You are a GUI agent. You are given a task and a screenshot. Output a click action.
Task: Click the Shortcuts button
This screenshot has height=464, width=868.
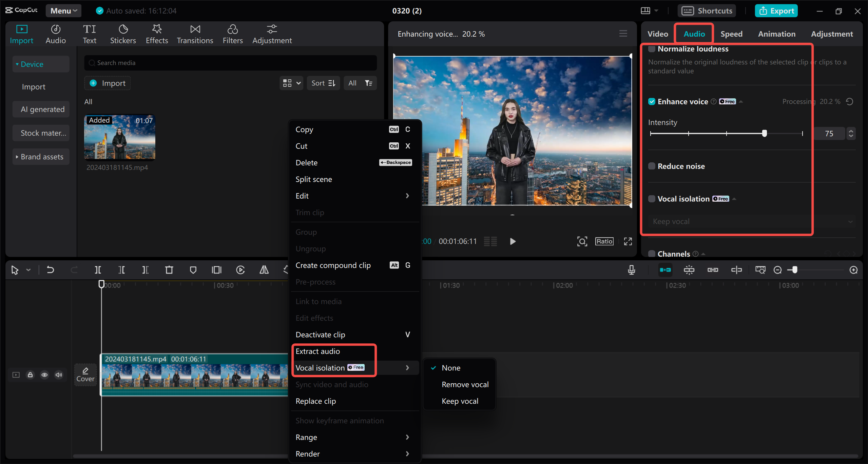pyautogui.click(x=707, y=11)
